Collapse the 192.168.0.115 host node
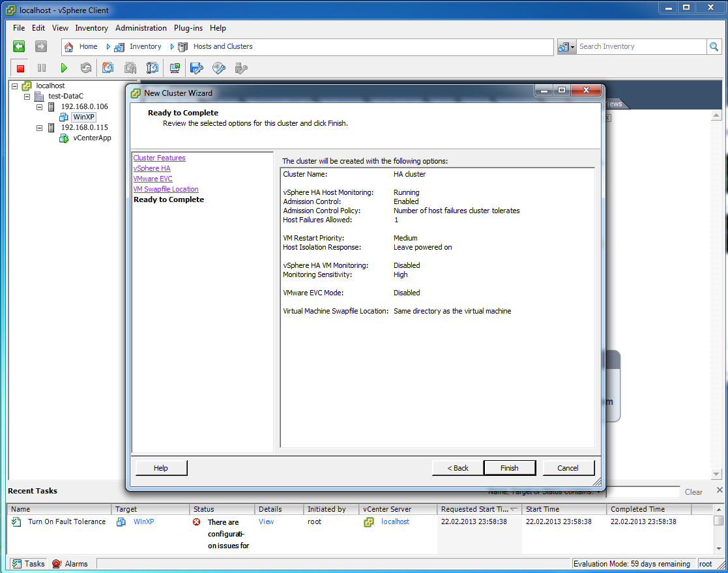This screenshot has width=728, height=573. tap(40, 128)
